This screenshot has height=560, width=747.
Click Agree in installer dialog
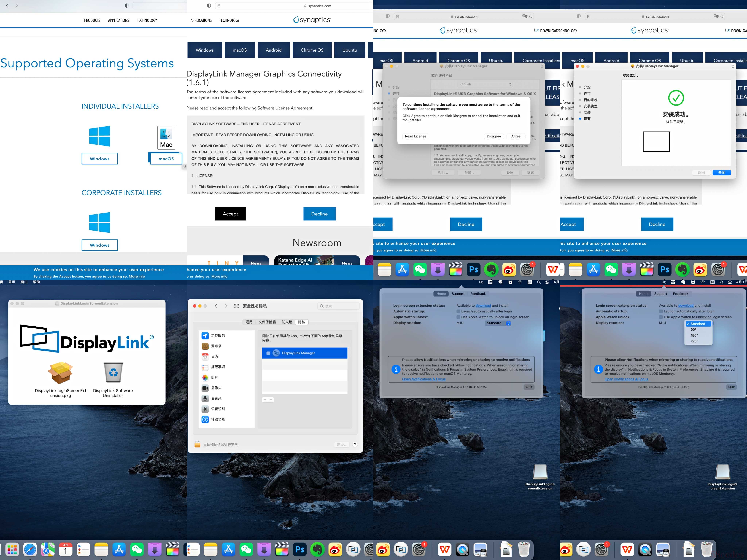tap(516, 136)
